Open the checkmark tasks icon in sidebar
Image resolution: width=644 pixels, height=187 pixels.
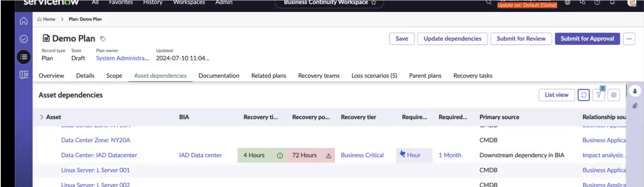pyautogui.click(x=23, y=39)
